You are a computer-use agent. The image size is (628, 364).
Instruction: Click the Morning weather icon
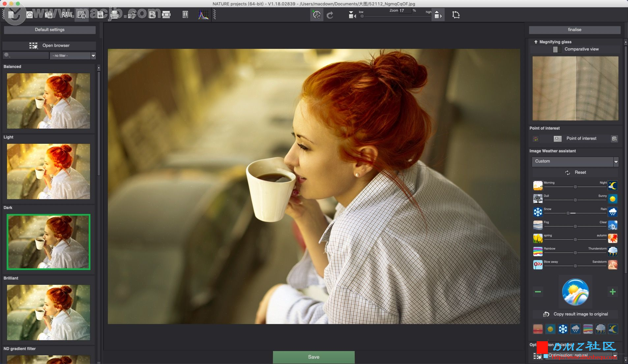(538, 185)
